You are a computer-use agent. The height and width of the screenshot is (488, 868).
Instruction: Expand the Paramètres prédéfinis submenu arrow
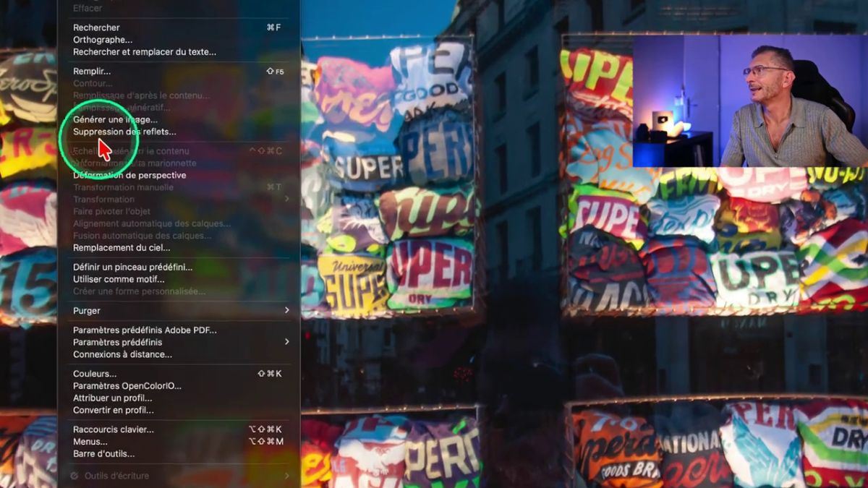pos(286,342)
